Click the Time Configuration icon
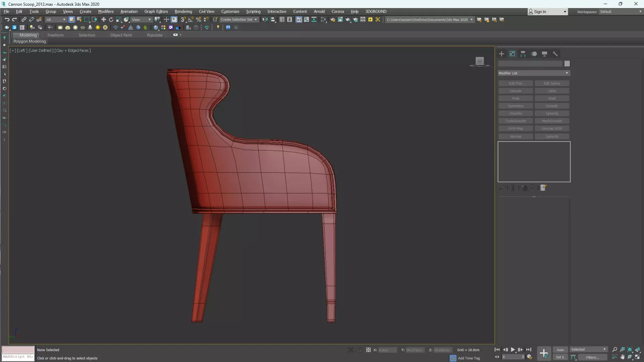 point(530,357)
